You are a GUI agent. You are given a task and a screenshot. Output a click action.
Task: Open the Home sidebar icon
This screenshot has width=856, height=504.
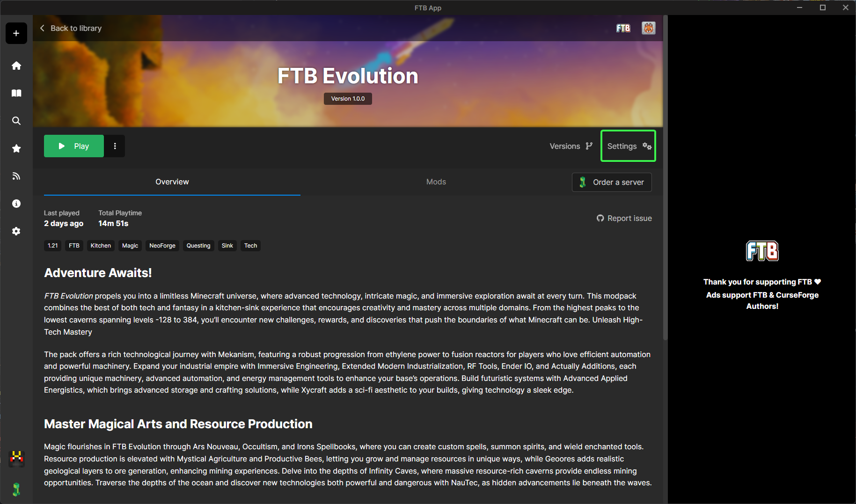click(x=16, y=66)
